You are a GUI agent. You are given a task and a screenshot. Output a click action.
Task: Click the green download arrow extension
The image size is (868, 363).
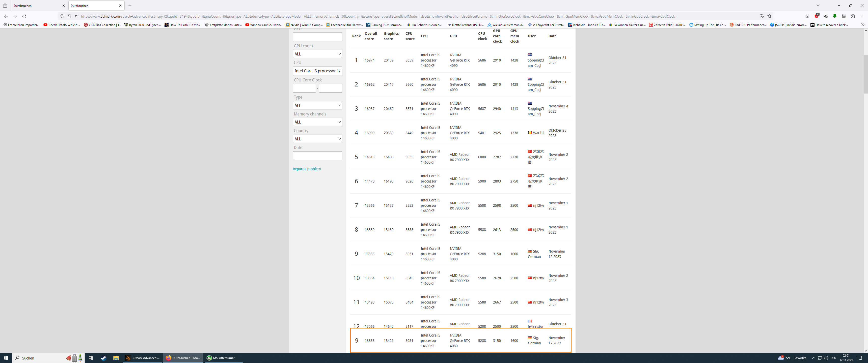coord(835,16)
